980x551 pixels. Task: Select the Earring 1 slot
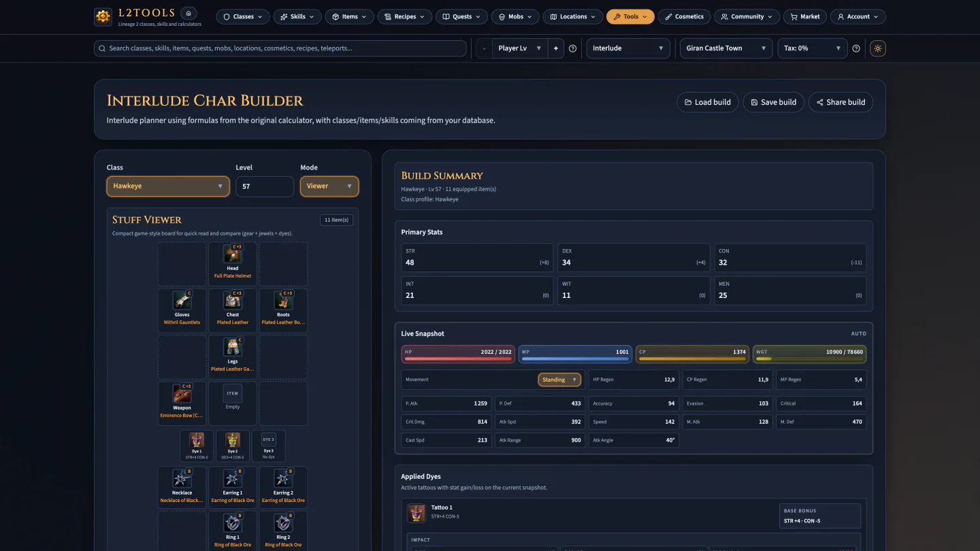click(x=233, y=488)
